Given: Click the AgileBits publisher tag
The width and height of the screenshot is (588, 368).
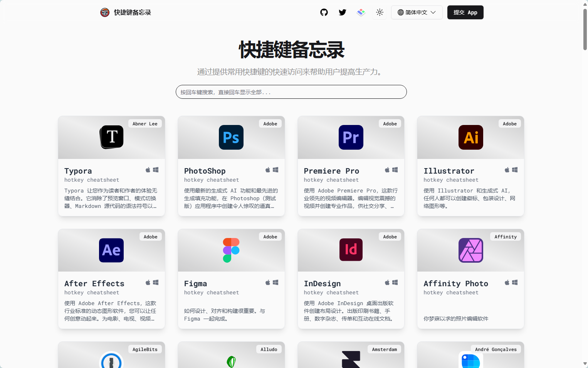Looking at the screenshot, I should (x=145, y=349).
